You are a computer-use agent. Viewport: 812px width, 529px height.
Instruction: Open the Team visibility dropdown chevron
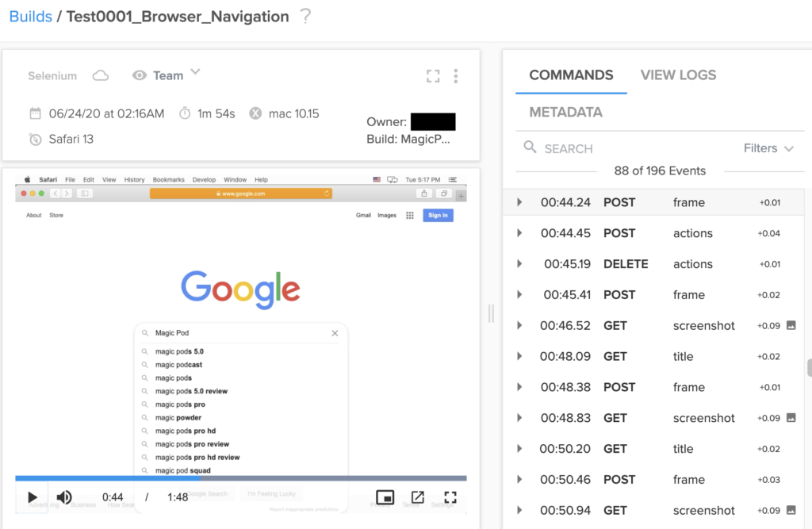[x=195, y=72]
